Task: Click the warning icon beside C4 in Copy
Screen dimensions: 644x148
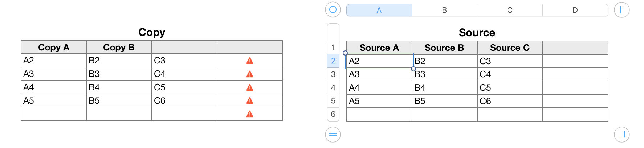Action: coord(250,74)
